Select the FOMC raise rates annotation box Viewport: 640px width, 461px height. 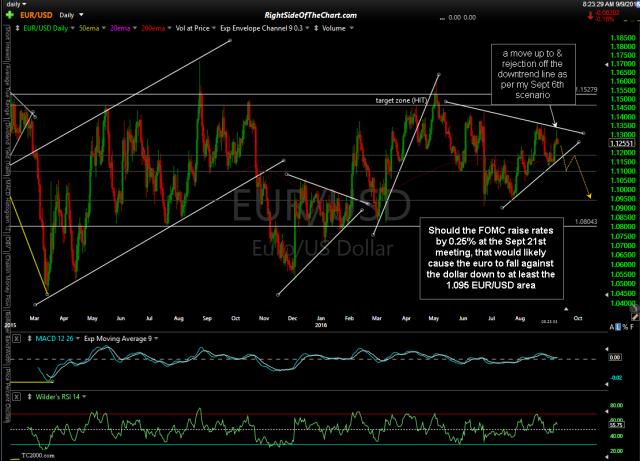click(x=491, y=258)
